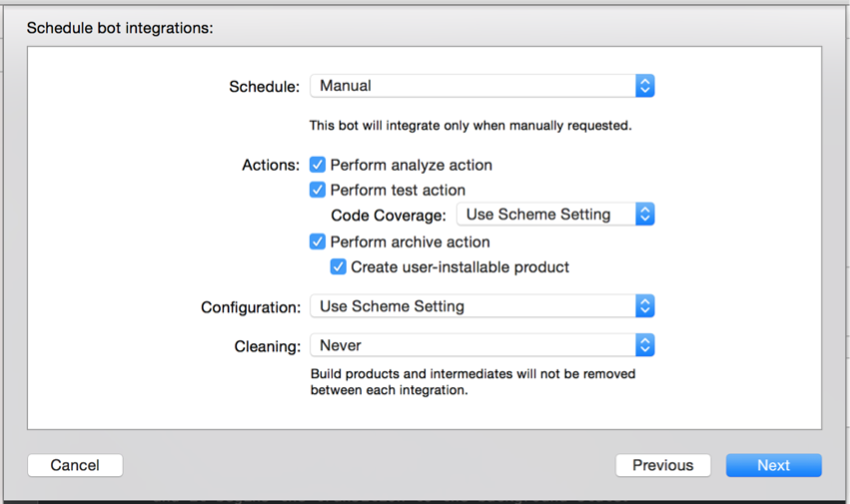Viewport: 850px width, 504px height.
Task: Click blue arrows of Code Coverage popup
Action: [x=645, y=214]
